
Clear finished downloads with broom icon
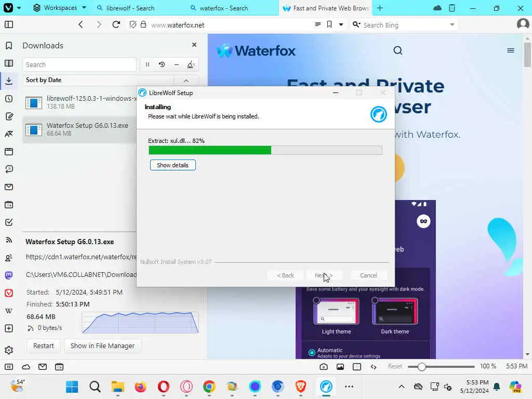coord(191,64)
